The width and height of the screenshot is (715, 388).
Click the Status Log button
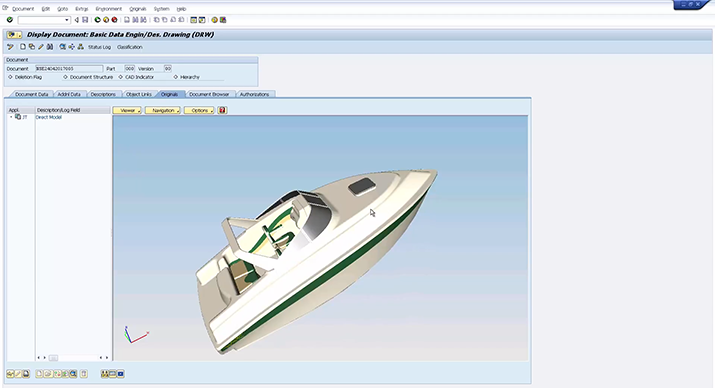pyautogui.click(x=99, y=47)
